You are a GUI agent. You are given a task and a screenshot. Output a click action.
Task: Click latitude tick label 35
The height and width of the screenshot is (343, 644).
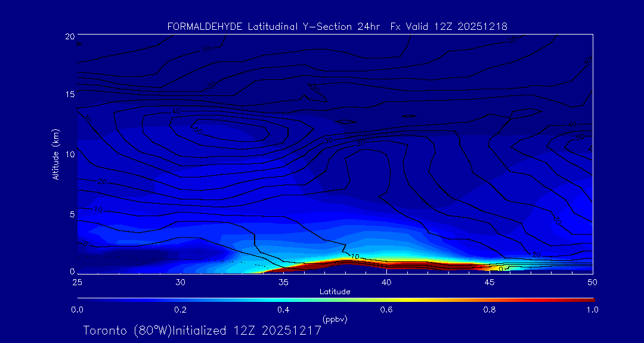tap(283, 281)
